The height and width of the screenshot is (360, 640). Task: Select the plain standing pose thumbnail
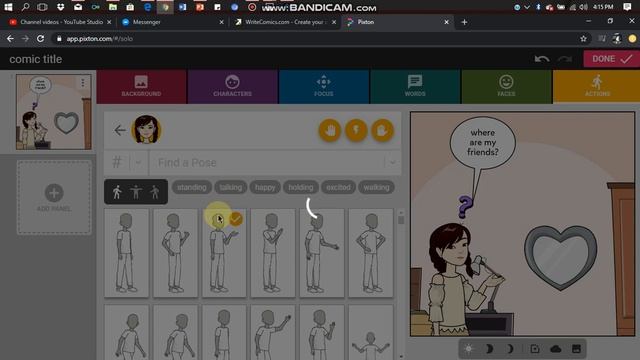(x=127, y=253)
